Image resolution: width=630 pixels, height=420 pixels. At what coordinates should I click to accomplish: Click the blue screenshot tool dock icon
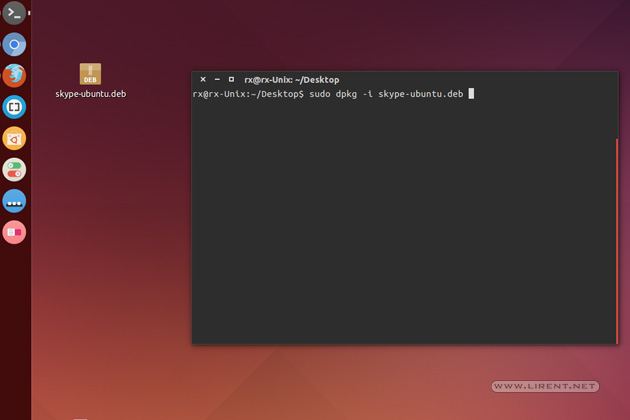(x=14, y=107)
